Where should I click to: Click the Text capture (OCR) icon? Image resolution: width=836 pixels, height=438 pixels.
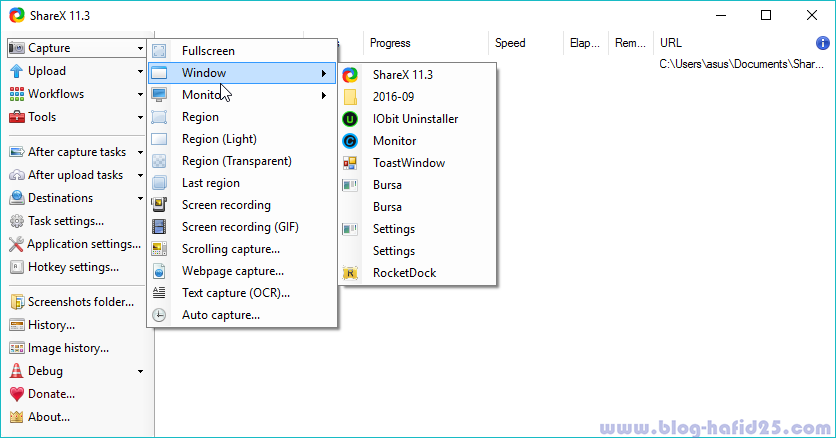pyautogui.click(x=159, y=293)
